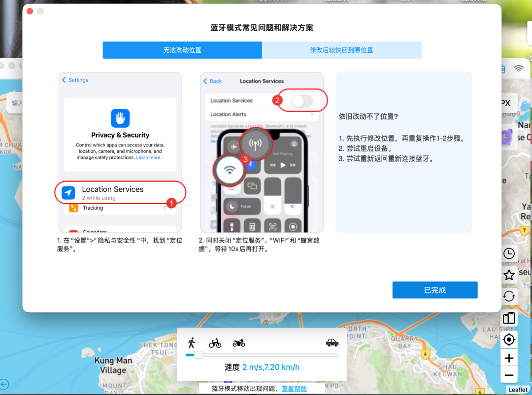Close the dialog with red button

(x=30, y=11)
